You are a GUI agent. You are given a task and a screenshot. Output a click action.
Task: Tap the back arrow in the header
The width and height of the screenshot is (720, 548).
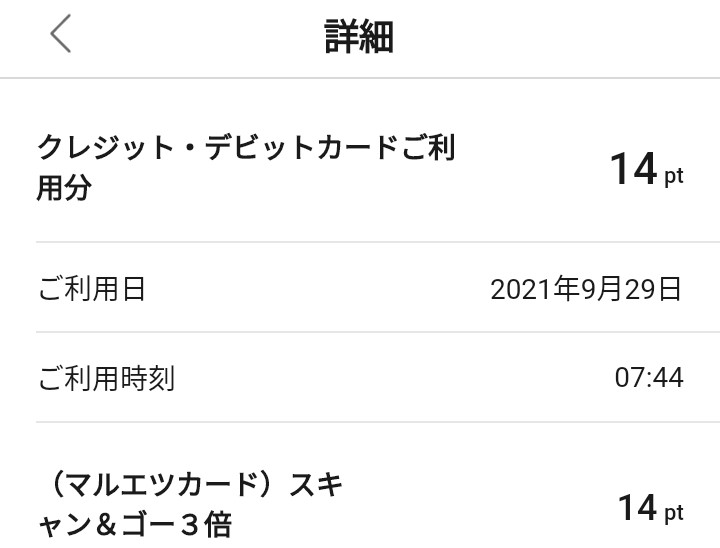[x=61, y=35]
